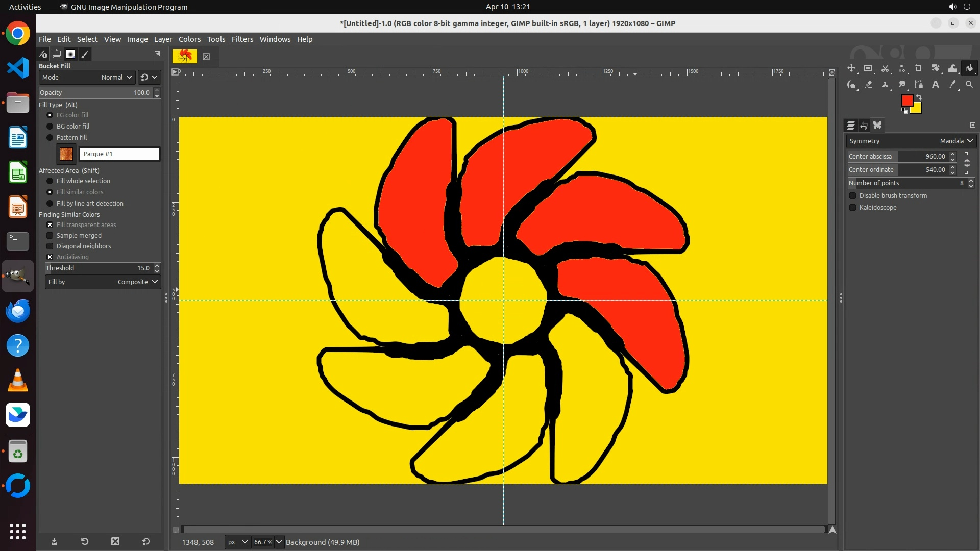Screen dimensions: 980x551
Task: Click the Parque #1 pattern name field
Action: click(x=119, y=154)
